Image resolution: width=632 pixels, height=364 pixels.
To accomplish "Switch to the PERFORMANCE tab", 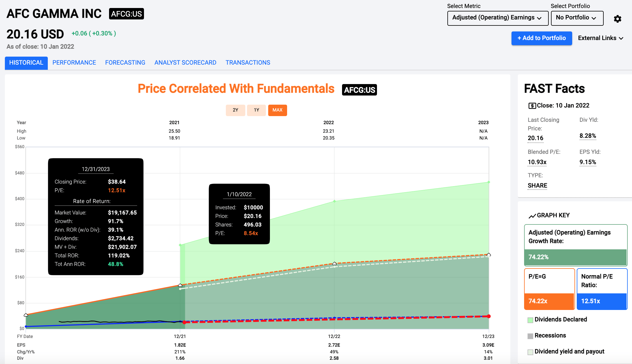I will click(x=74, y=63).
